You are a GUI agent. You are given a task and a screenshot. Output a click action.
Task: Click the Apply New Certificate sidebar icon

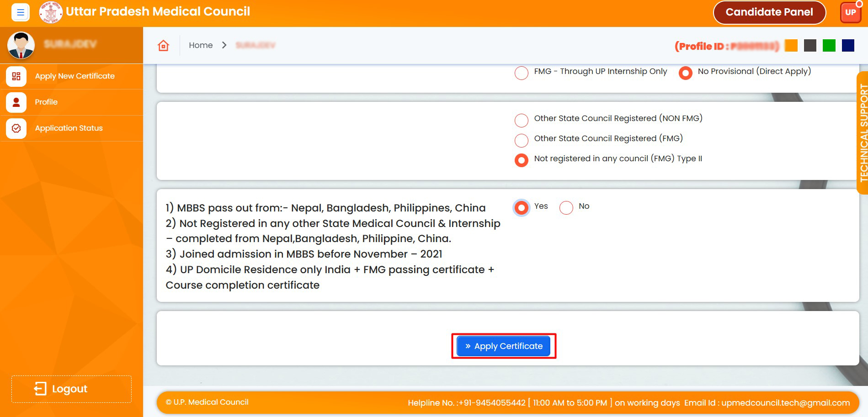(16, 76)
